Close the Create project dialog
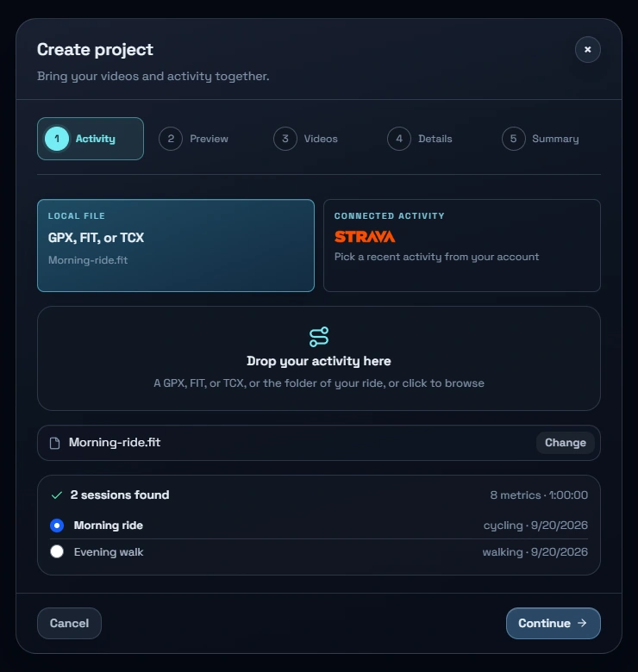 coord(587,50)
